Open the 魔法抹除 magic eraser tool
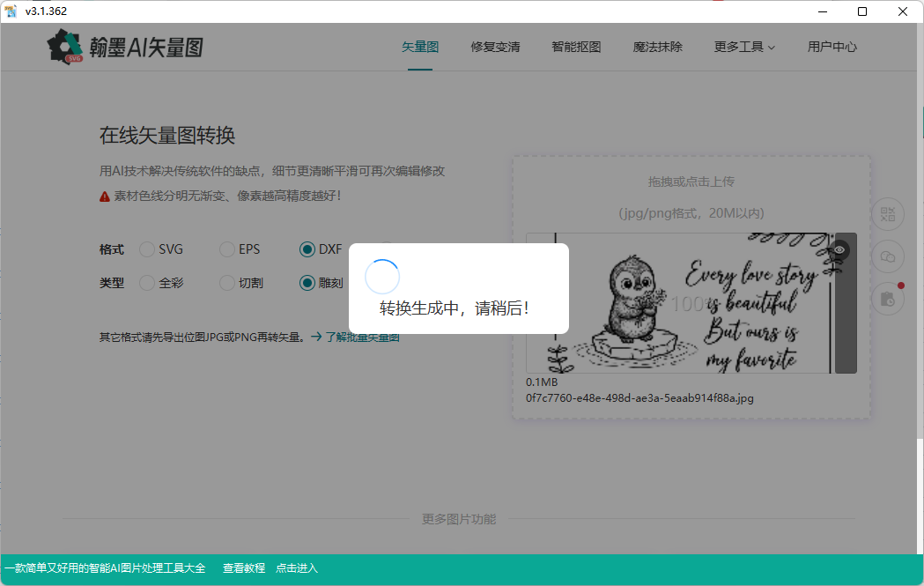This screenshot has height=586, width=924. click(x=657, y=47)
